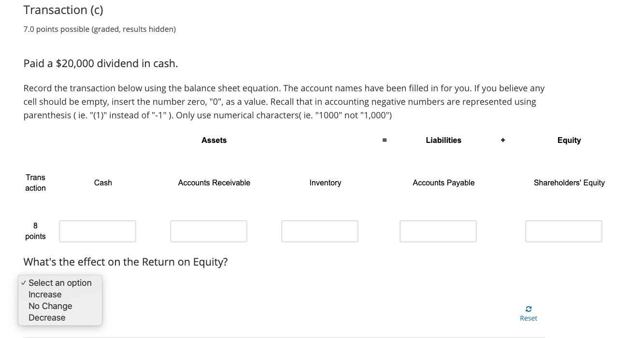This screenshot has width=644, height=338.
Task: Select "Increase" from the Return on Equity dropdown
Action: tap(45, 294)
